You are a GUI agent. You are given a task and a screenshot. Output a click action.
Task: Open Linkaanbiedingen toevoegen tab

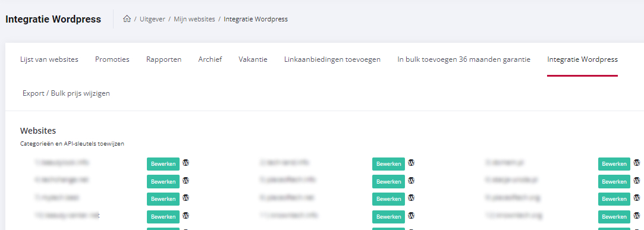pos(332,59)
